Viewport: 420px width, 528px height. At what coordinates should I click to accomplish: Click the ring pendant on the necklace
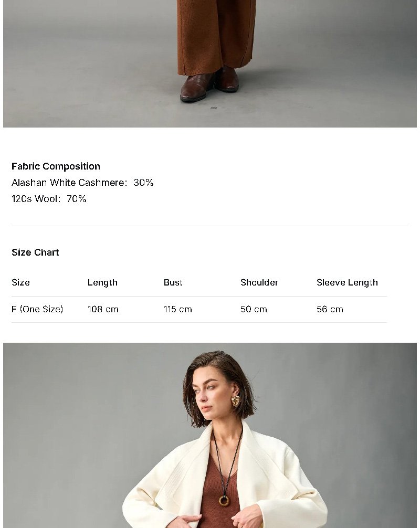pyautogui.click(x=224, y=500)
